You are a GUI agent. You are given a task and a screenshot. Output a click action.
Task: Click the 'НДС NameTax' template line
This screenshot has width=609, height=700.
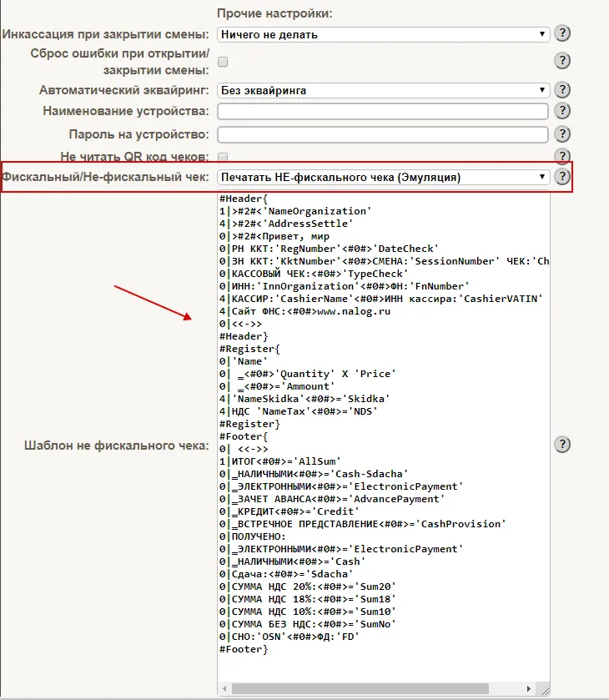point(299,411)
